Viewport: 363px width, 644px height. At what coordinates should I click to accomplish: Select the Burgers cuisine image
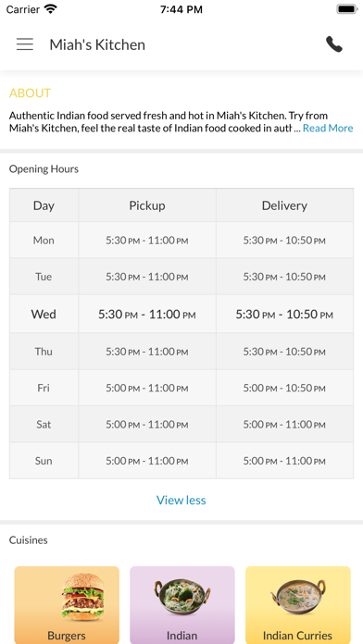(x=82, y=597)
